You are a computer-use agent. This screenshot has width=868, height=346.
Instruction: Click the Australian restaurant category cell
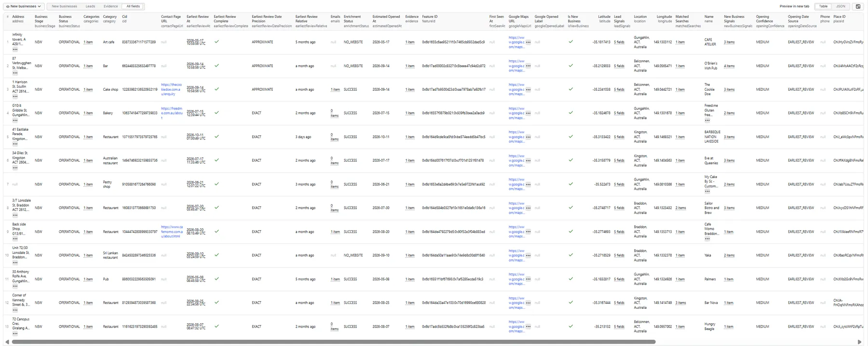pos(110,160)
